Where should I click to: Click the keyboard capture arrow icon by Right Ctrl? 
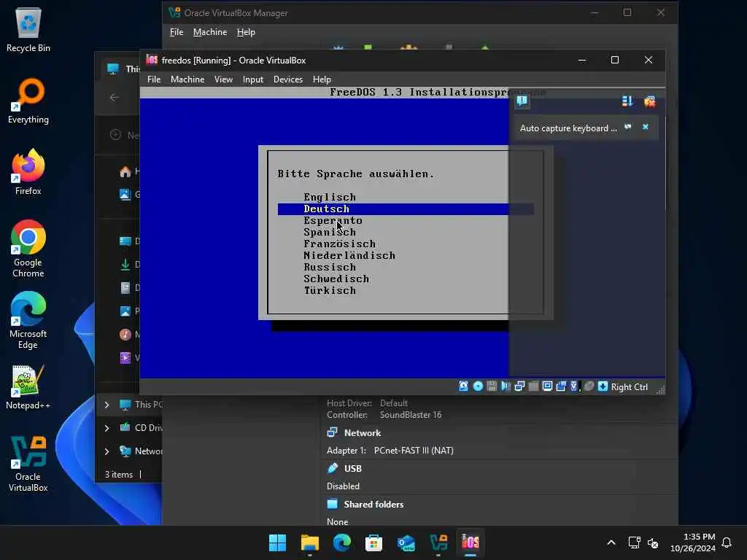pos(603,386)
